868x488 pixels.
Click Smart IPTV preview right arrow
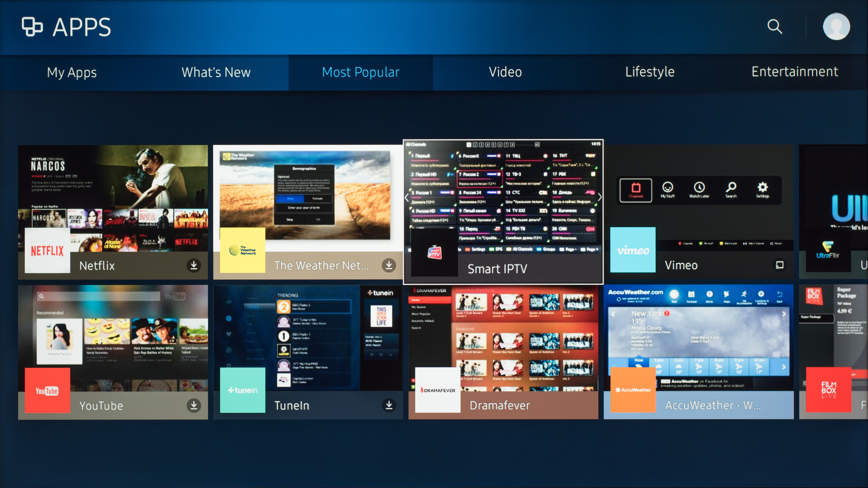coord(599,197)
